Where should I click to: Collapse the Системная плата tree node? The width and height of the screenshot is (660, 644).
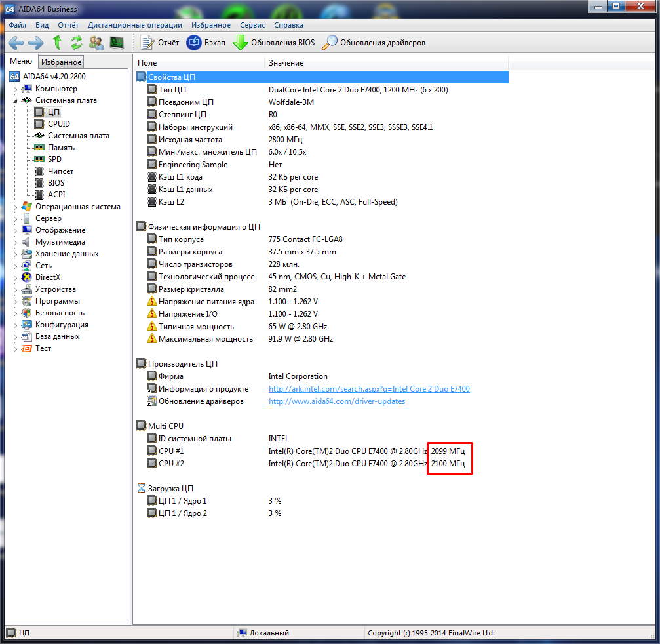[15, 100]
